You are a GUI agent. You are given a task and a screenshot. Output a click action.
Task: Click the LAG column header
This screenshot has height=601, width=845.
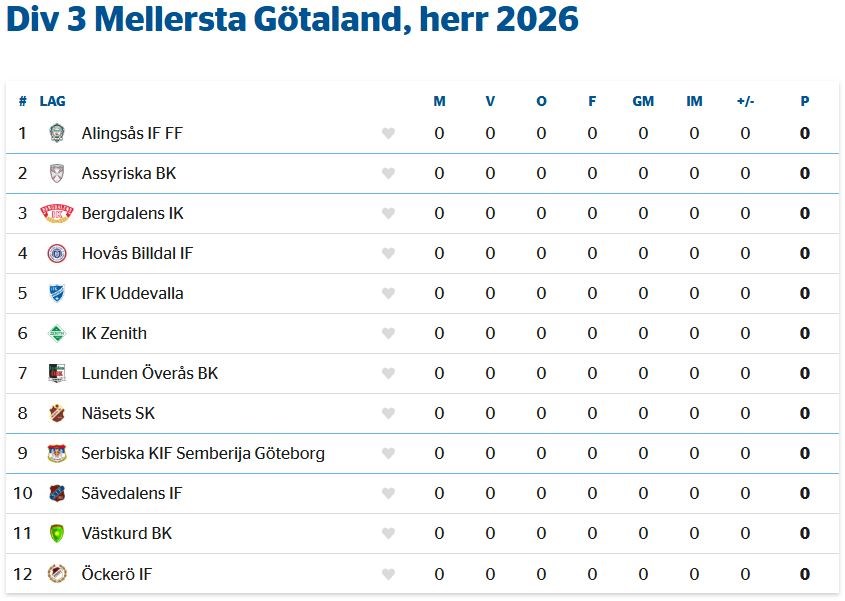(53, 101)
